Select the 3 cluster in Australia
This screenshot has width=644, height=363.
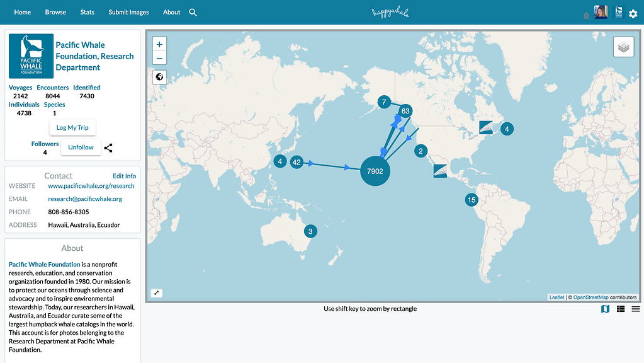coord(310,231)
